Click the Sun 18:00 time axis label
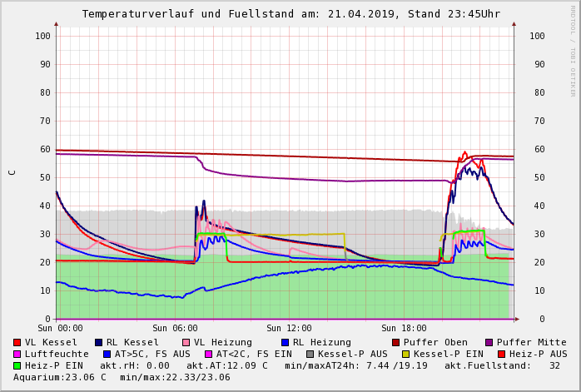Screen dimensions: 581x392 click(404, 328)
